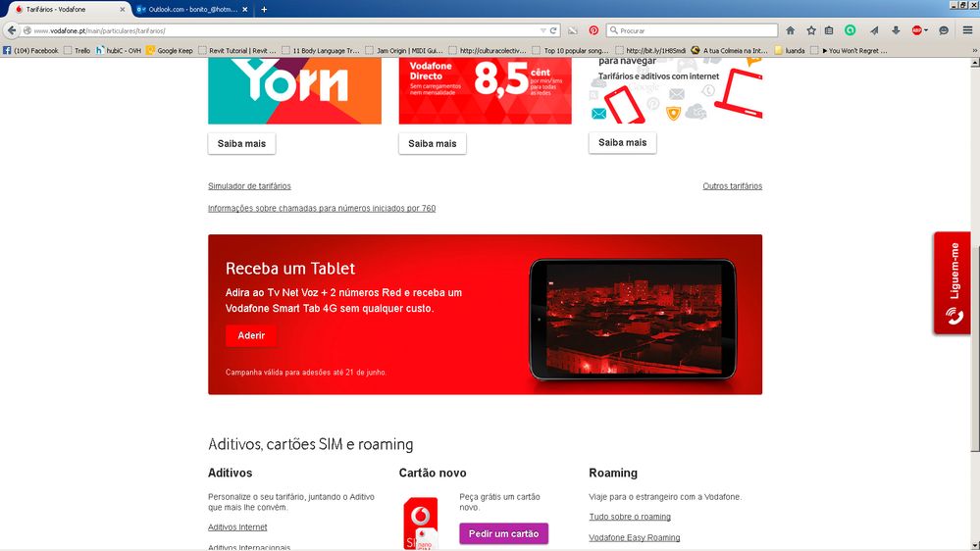Open info about numbers starting with 760
The image size is (980, 551).
(x=322, y=208)
